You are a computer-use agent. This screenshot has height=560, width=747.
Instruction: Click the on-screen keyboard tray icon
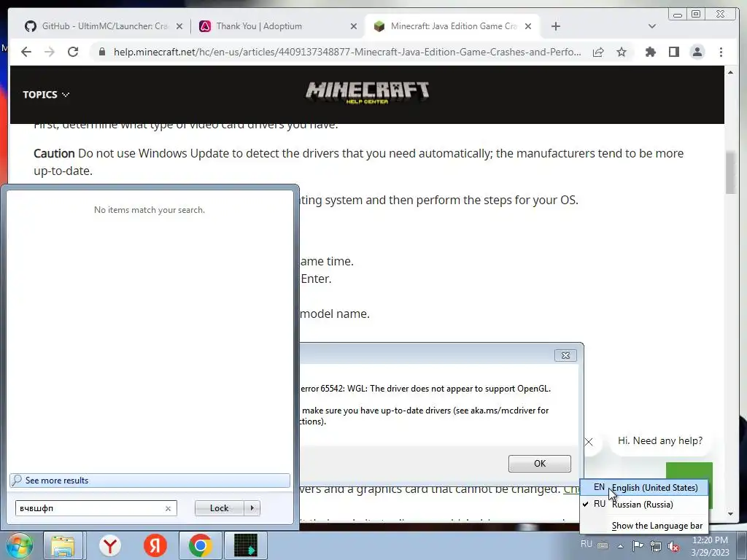[603, 545]
